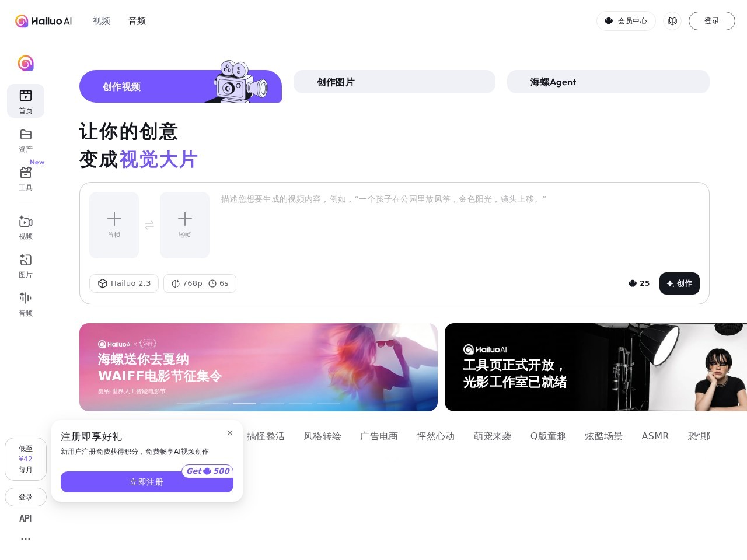The width and height of the screenshot is (747, 560).
Task: Open the 资产 (Assets) sidebar icon
Action: pos(26,140)
